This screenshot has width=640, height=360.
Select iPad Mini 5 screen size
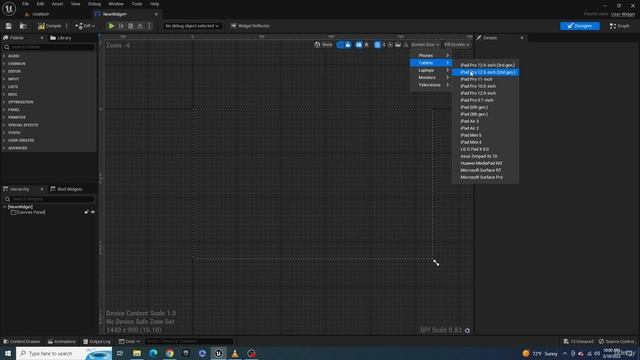coord(485,135)
